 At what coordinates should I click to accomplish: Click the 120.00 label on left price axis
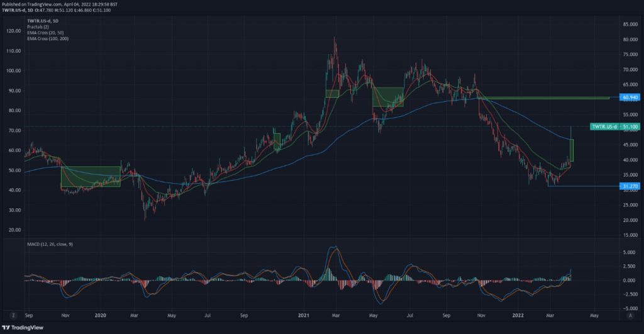(14, 31)
